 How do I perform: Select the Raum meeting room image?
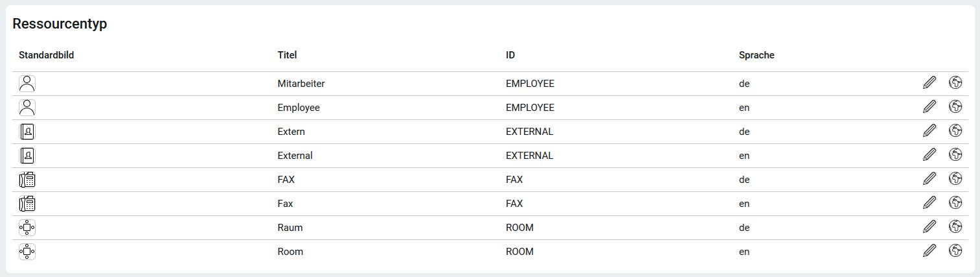(27, 228)
